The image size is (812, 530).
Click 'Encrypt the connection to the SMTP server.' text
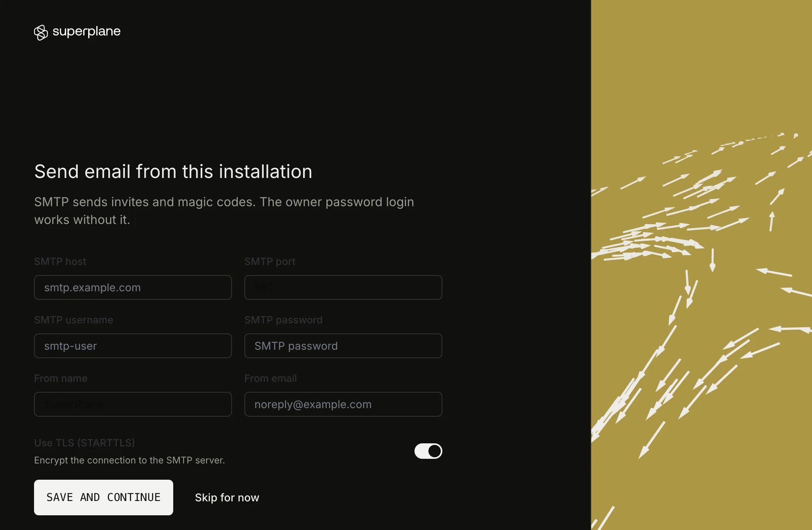[x=130, y=460]
